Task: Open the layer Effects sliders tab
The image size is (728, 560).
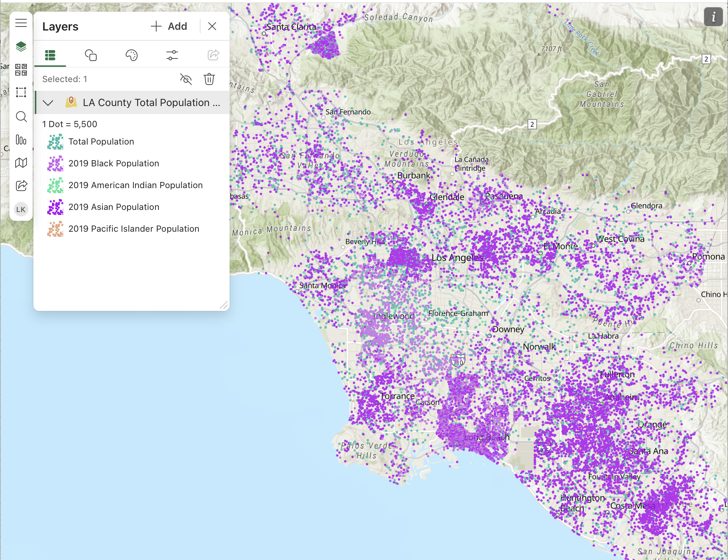Action: coord(171,55)
